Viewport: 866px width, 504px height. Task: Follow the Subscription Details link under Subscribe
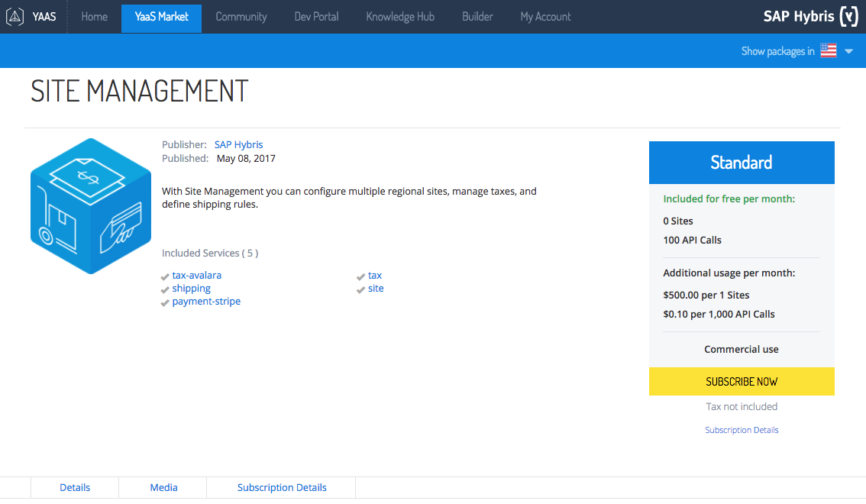coord(742,430)
